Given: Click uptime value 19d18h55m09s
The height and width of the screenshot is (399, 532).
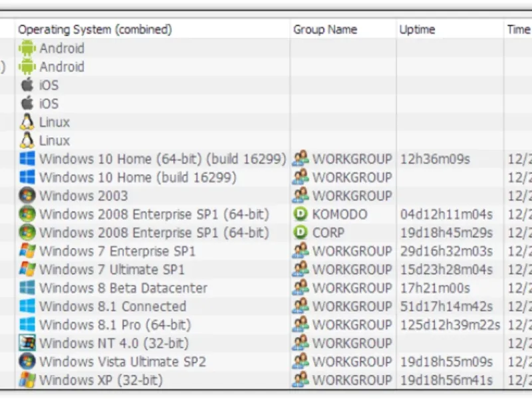Looking at the screenshot, I should pyautogui.click(x=446, y=362).
